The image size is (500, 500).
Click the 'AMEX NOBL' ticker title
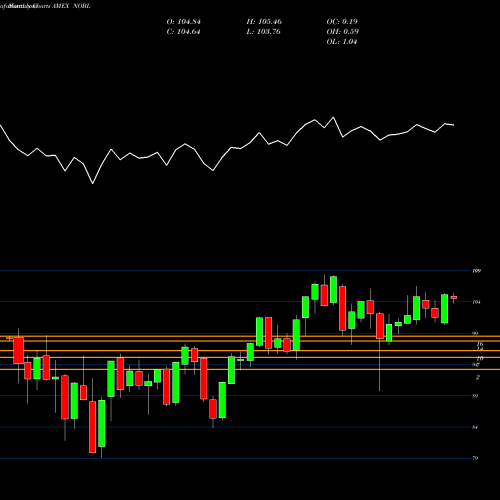click(x=71, y=6)
